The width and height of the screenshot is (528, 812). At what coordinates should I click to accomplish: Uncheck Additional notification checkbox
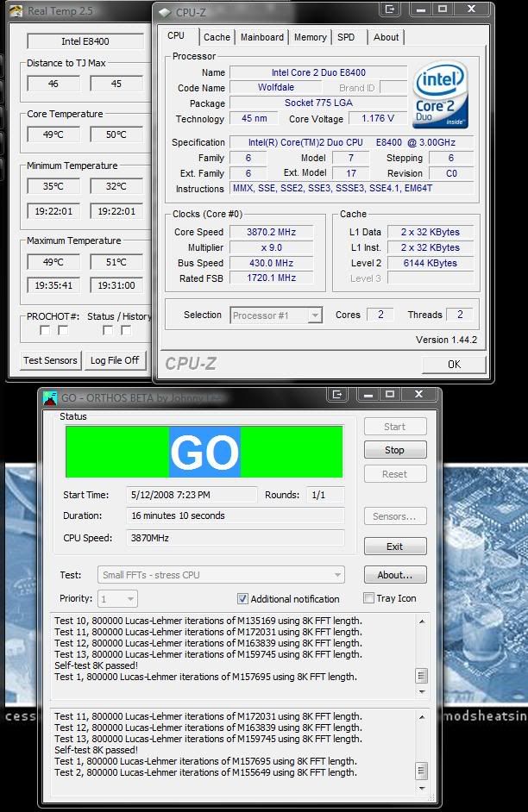click(x=242, y=598)
